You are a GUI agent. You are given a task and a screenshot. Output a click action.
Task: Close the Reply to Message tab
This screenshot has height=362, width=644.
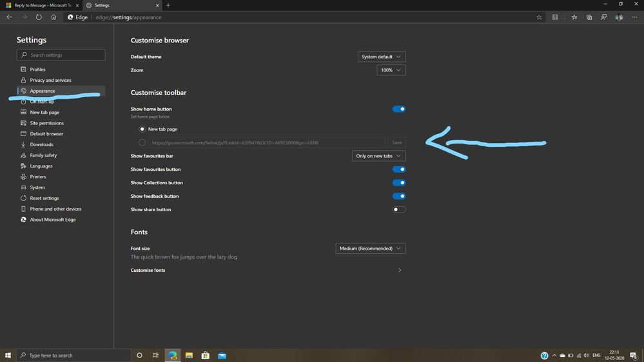coord(77,5)
